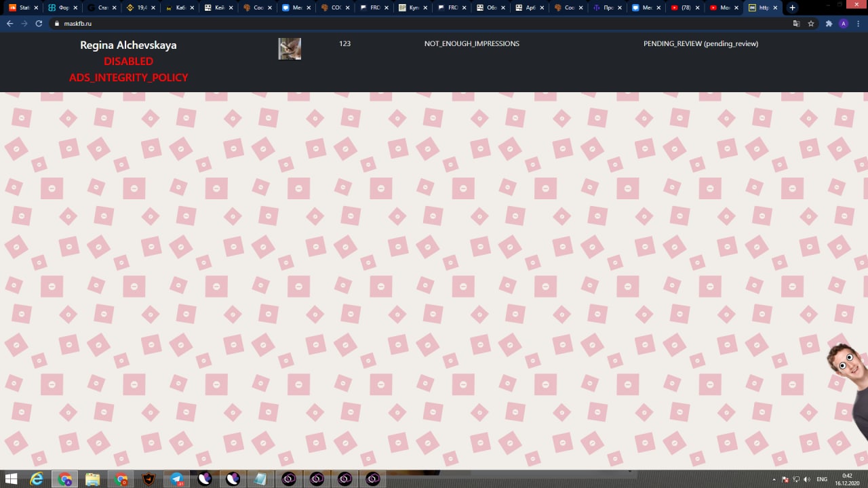Open the Google Translate page icon

click(x=797, y=23)
